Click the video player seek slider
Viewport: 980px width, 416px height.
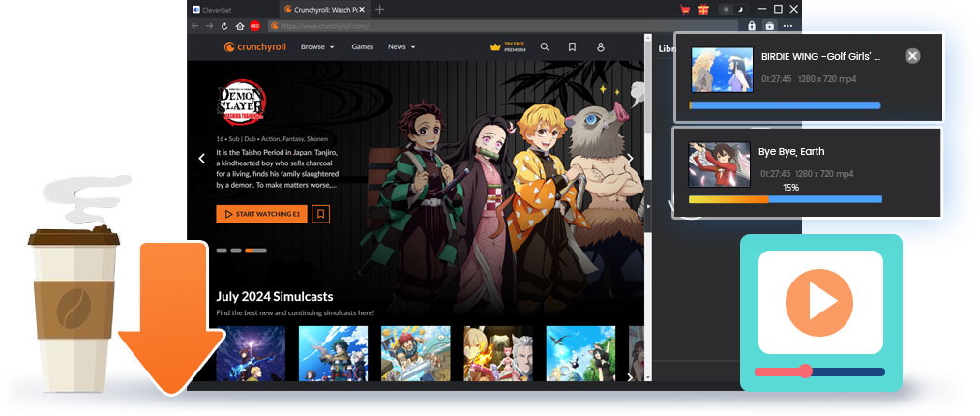805,371
